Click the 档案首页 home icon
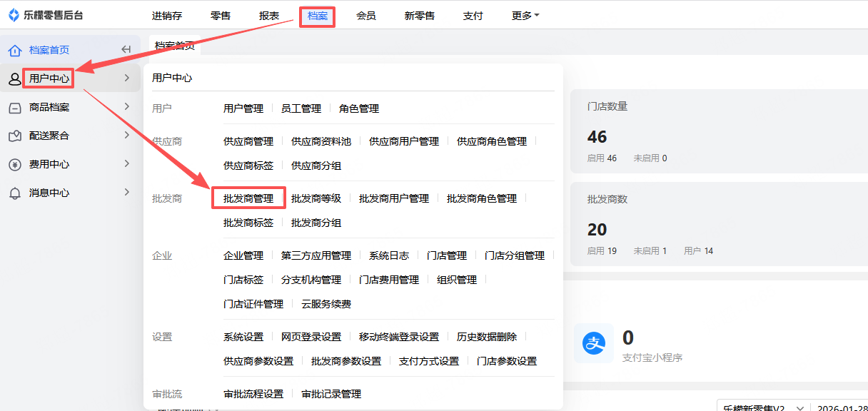Screen dimensions: 868x411 (x=15, y=50)
